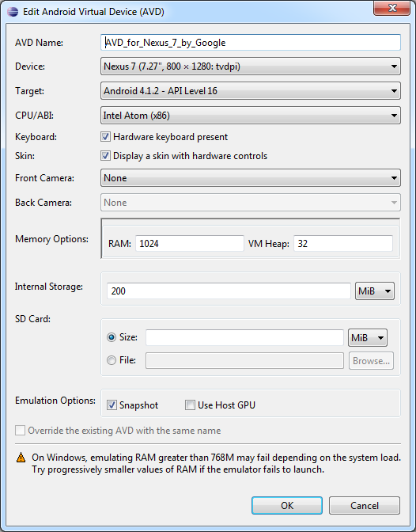Screen dimensions: 416x532
Task: Click the Eclipse icon in title bar
Action: (13, 12)
